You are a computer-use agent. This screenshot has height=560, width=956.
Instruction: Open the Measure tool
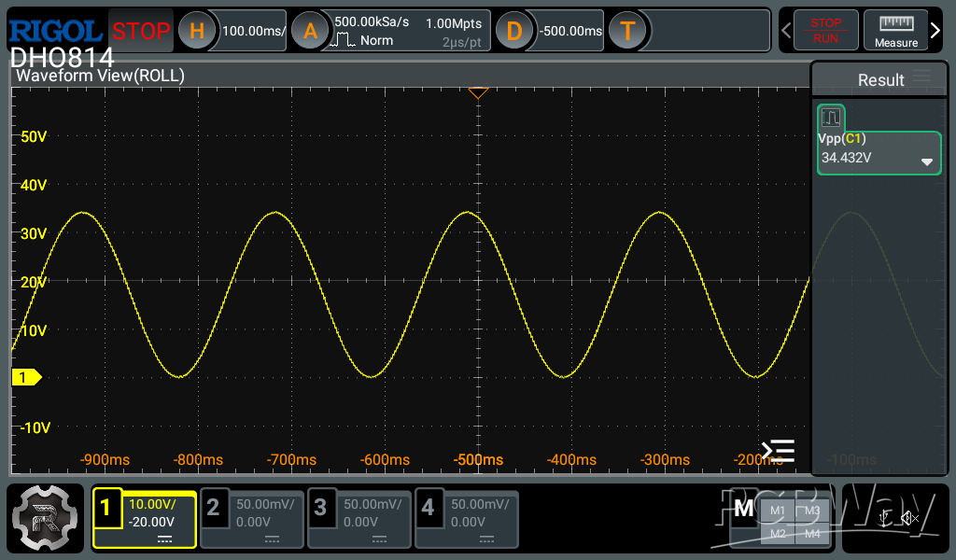coord(895,31)
